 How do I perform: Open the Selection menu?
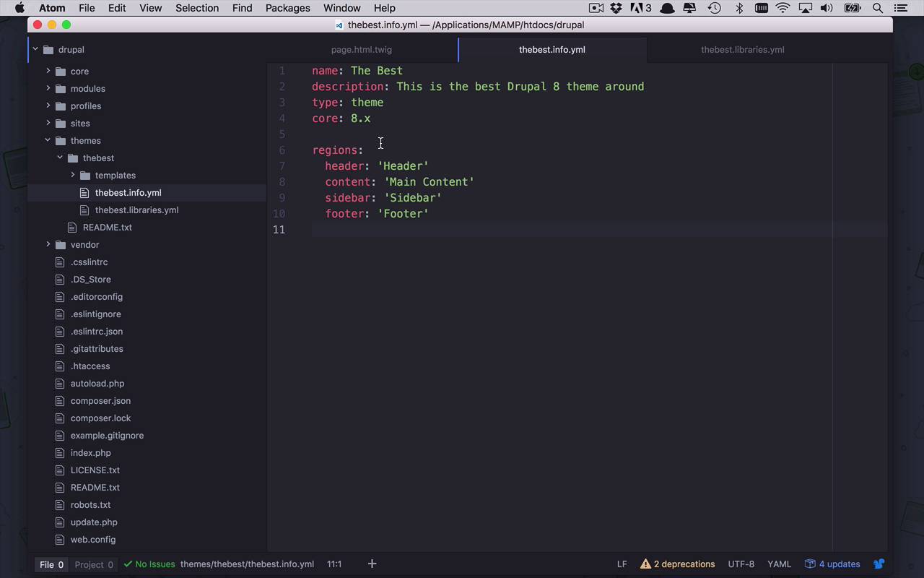(x=197, y=8)
